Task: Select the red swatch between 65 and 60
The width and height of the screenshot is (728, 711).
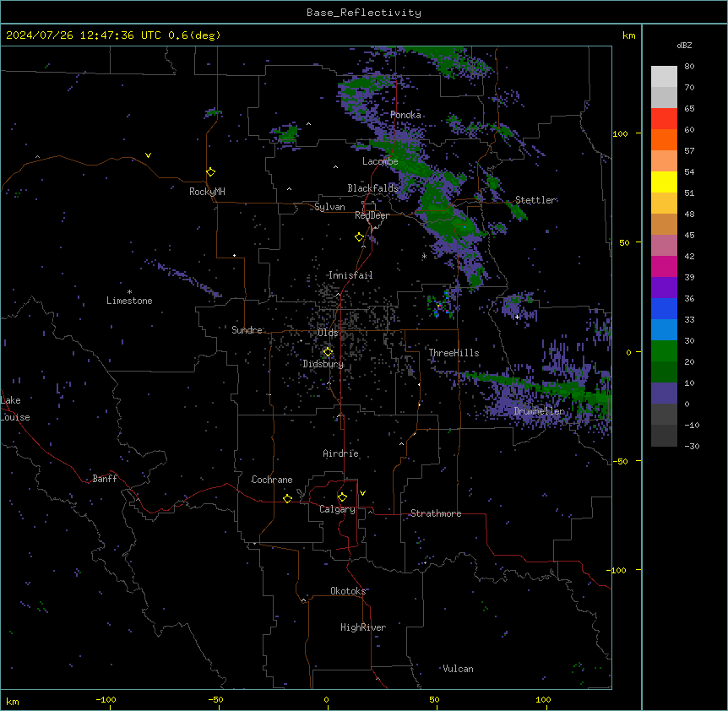Action: [x=664, y=119]
